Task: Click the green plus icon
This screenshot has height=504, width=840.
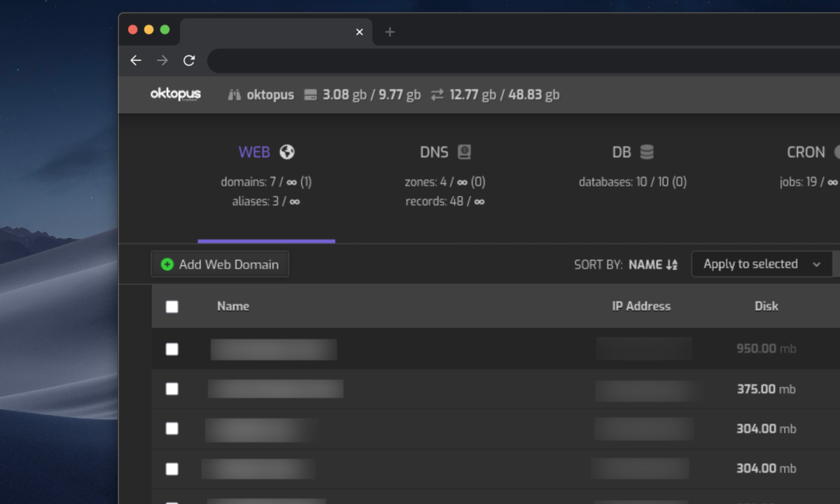Action: 167,265
